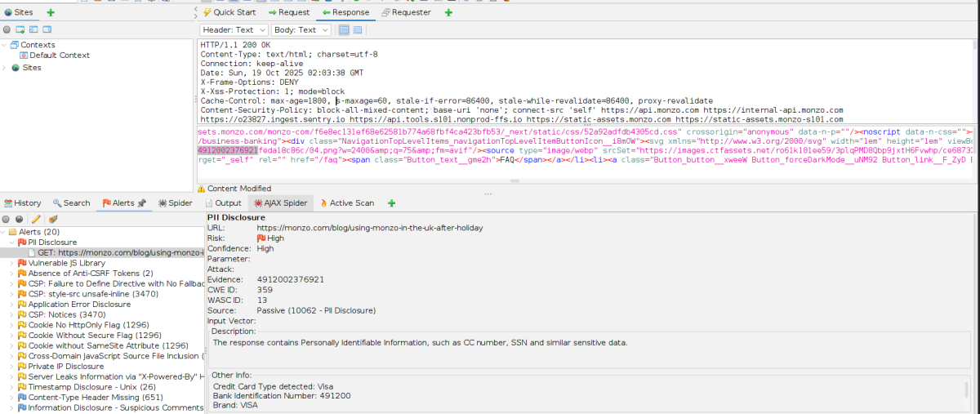Click the green plus after the Requester tab

tap(448, 13)
